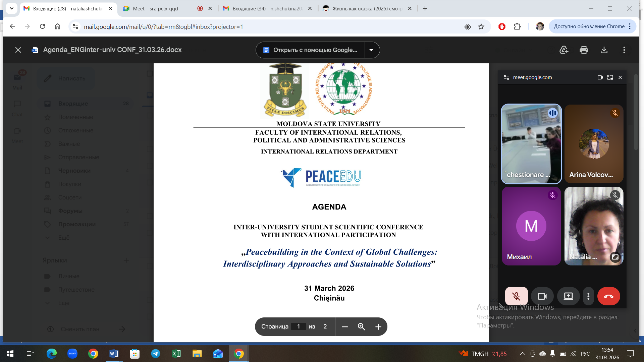644x362 pixels.
Task: Click Доступно обновление Chrome button
Action: pos(589,26)
